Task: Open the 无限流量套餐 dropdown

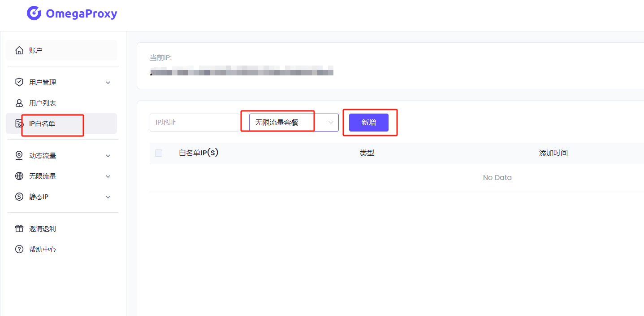Action: click(x=294, y=122)
